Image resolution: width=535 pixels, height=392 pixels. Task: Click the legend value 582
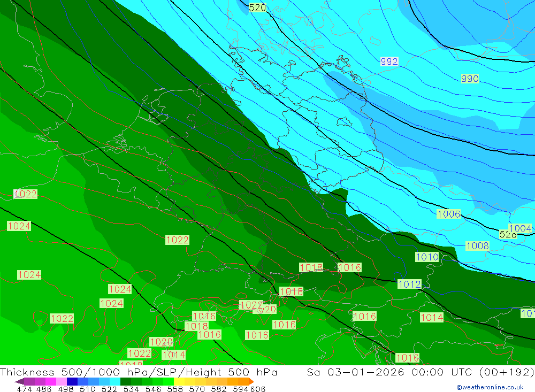(x=218, y=389)
